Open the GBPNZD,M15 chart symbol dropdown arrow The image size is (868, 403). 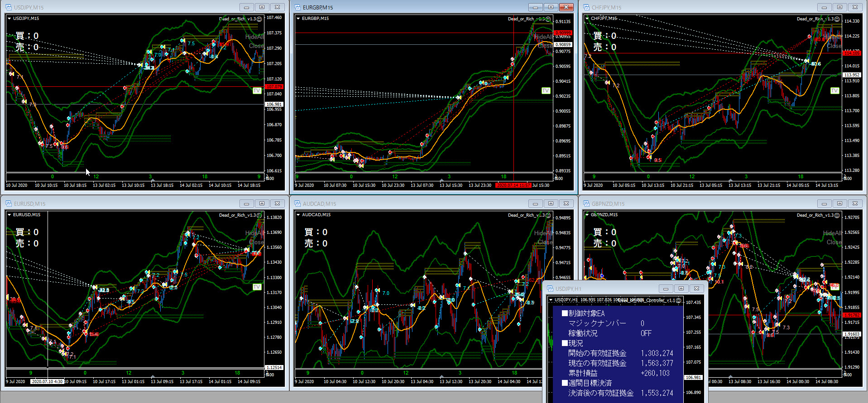(x=587, y=215)
